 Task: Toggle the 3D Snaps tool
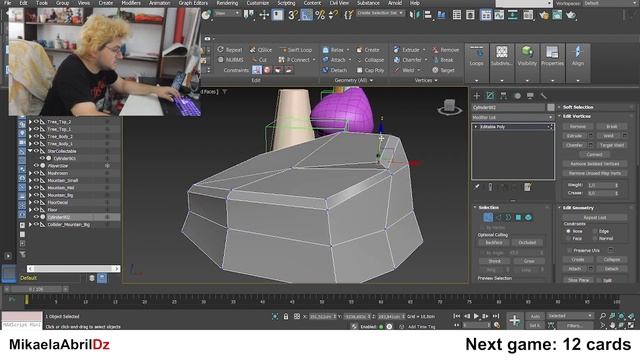point(293,15)
